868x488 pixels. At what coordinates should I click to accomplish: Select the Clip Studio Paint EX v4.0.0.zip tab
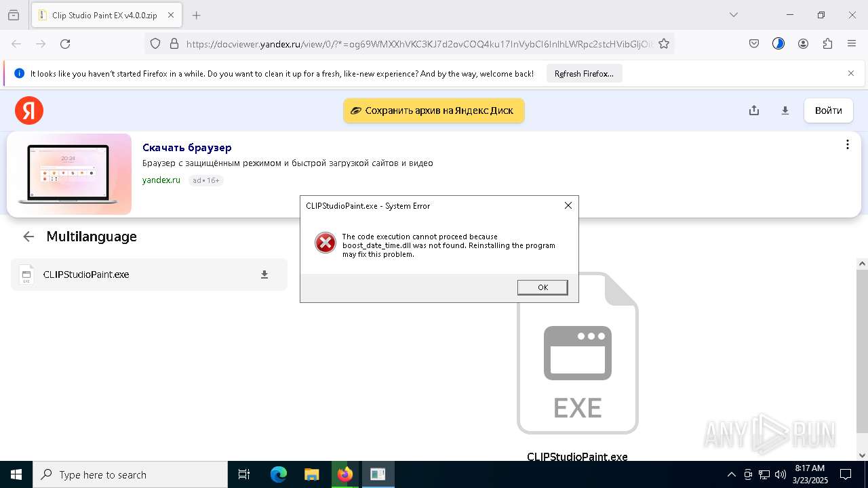(x=106, y=15)
